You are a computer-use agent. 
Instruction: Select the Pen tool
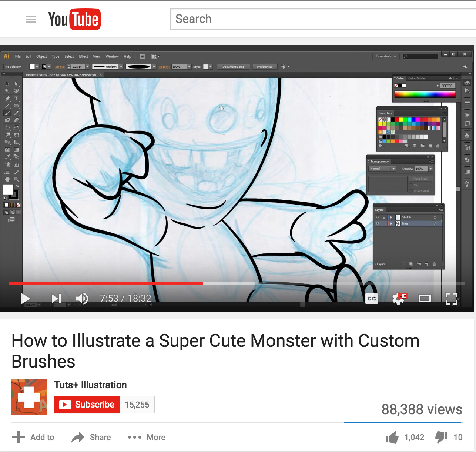tap(7, 99)
